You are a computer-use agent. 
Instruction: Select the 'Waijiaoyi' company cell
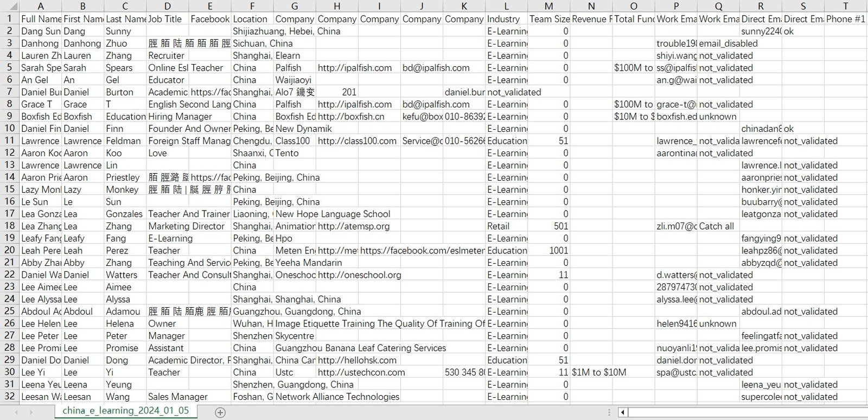pos(295,80)
